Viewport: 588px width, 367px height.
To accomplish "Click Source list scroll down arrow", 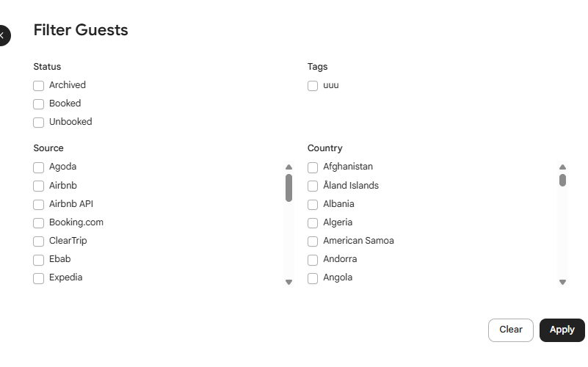I will (288, 283).
